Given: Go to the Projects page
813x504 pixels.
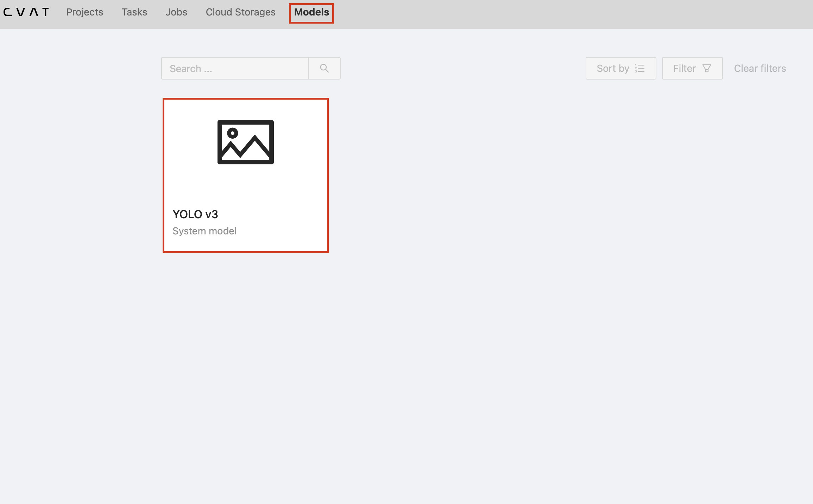Looking at the screenshot, I should click(84, 12).
